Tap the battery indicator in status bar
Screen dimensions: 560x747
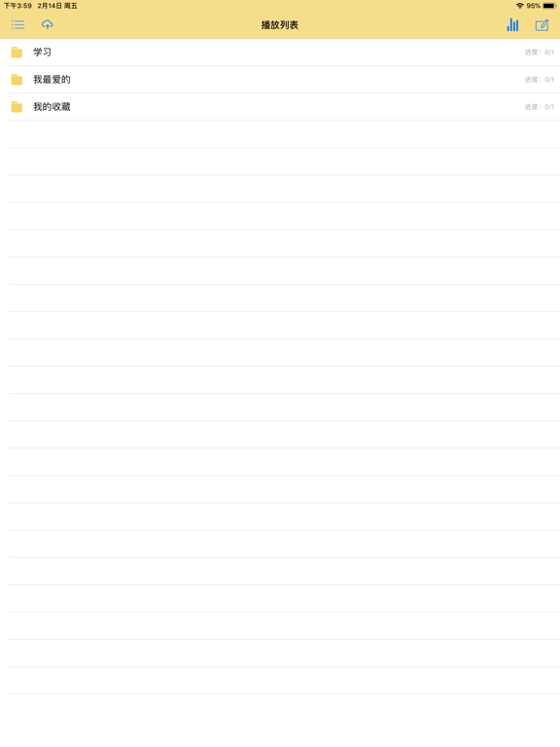point(549,6)
